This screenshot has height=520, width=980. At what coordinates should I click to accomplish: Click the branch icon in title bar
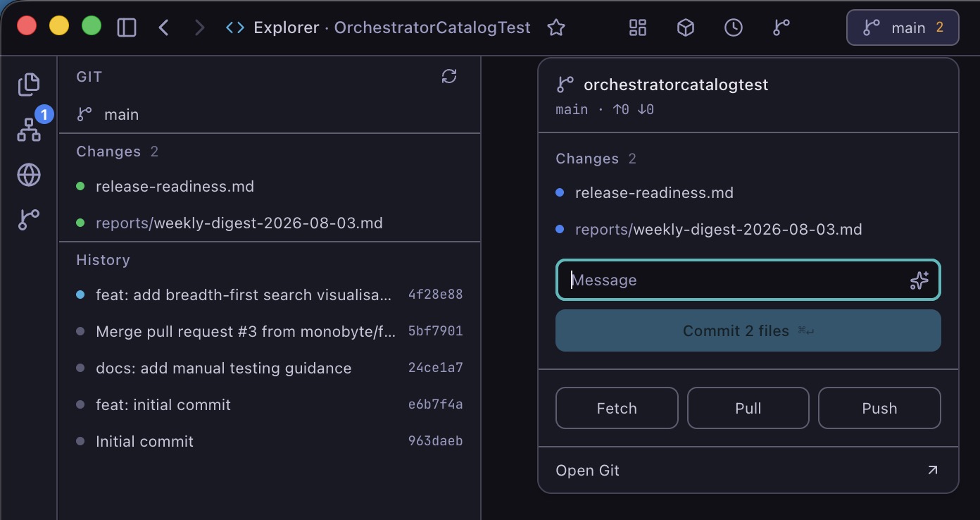pos(781,27)
